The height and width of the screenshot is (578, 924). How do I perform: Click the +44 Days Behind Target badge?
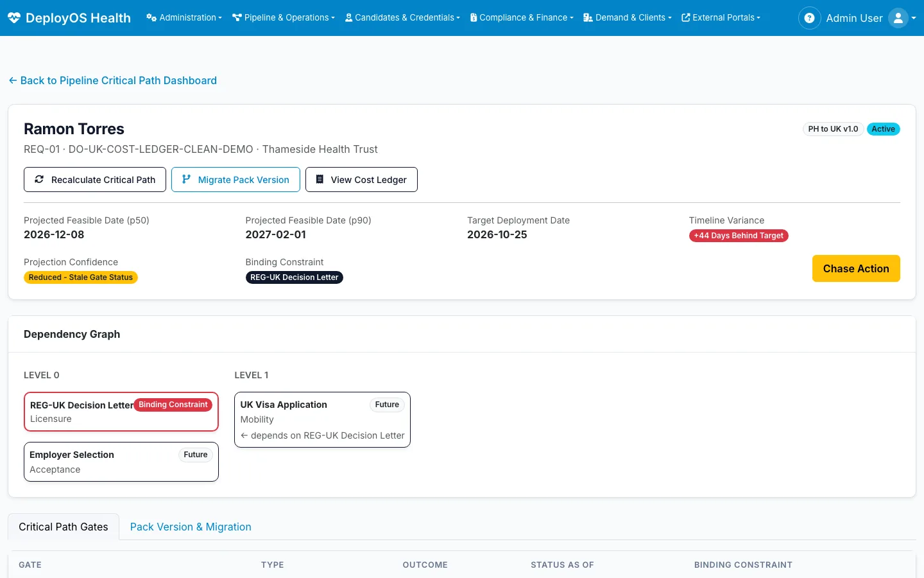739,236
